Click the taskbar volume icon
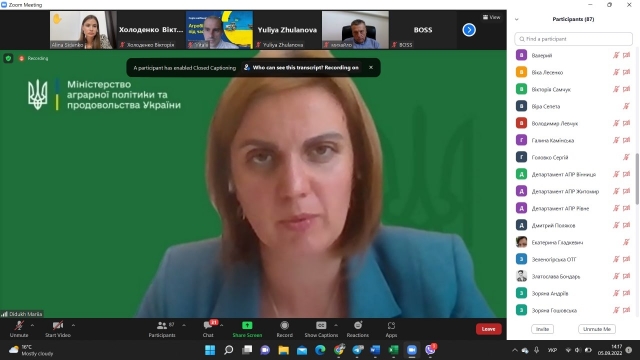Viewport: 640px width, 360px height. coord(577,350)
